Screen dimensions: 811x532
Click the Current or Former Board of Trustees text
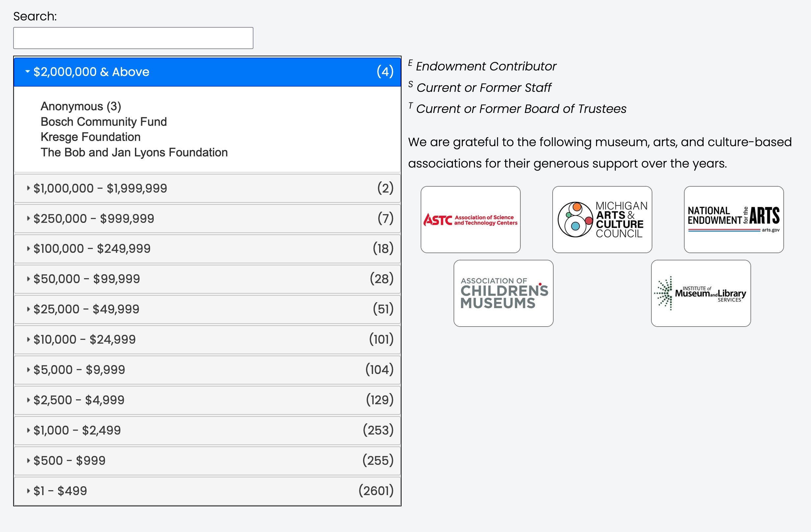coord(521,109)
